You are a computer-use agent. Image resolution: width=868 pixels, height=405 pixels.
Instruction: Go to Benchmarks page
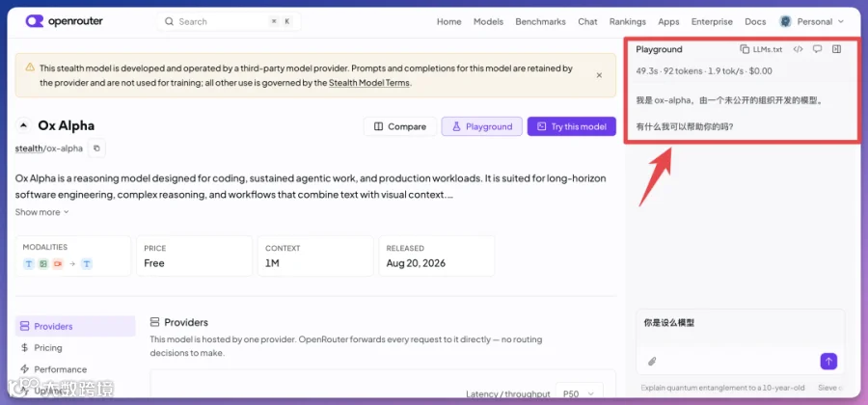click(540, 21)
